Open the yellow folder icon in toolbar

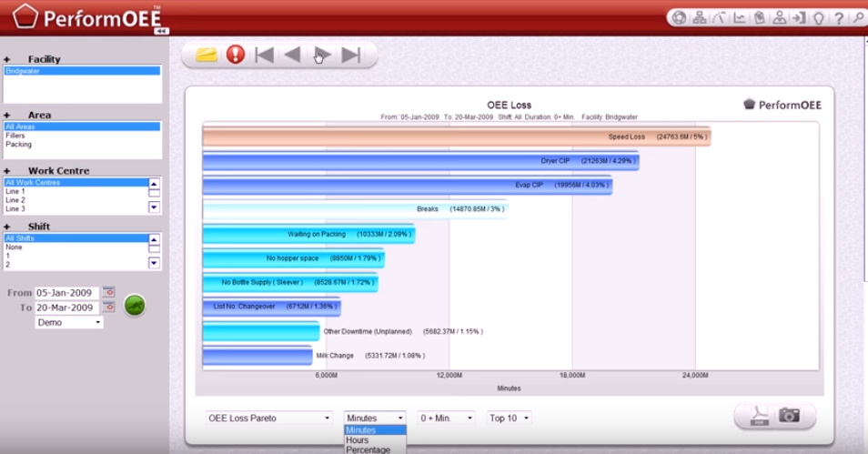(207, 55)
